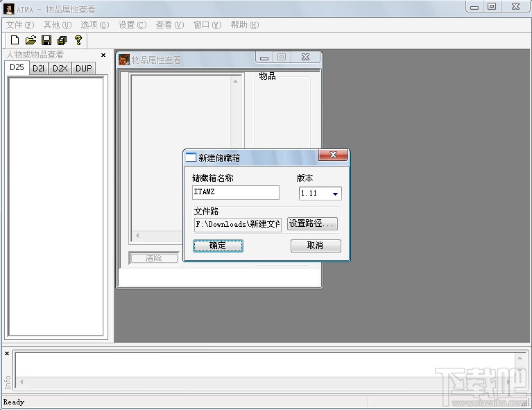Expand the 版本 1.11 dropdown
The height and width of the screenshot is (410, 532).
(x=335, y=194)
